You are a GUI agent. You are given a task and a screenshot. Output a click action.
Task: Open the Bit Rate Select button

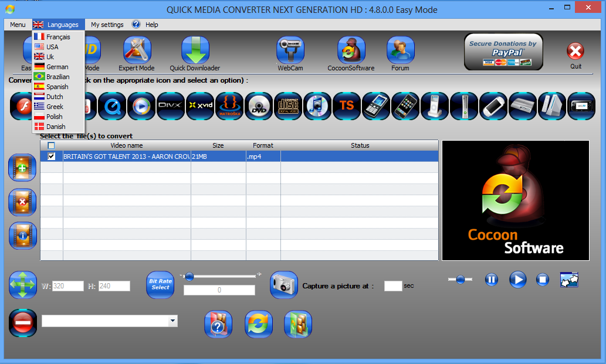[160, 285]
